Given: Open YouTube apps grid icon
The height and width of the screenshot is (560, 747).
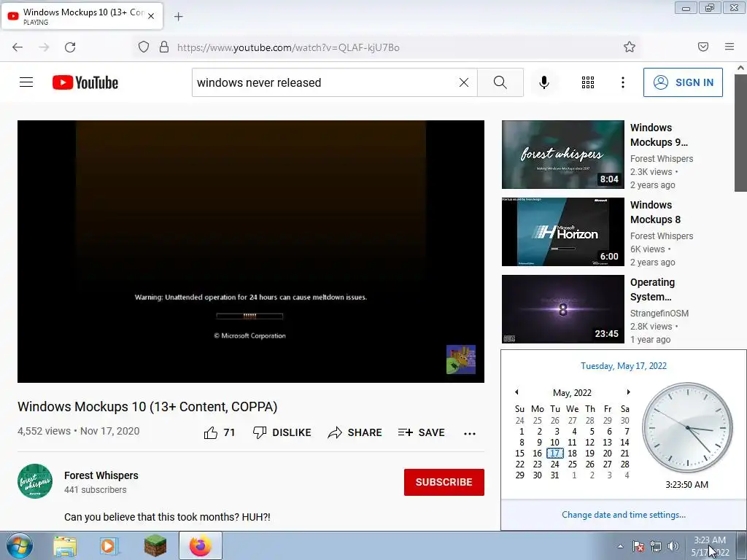Looking at the screenshot, I should pos(588,82).
